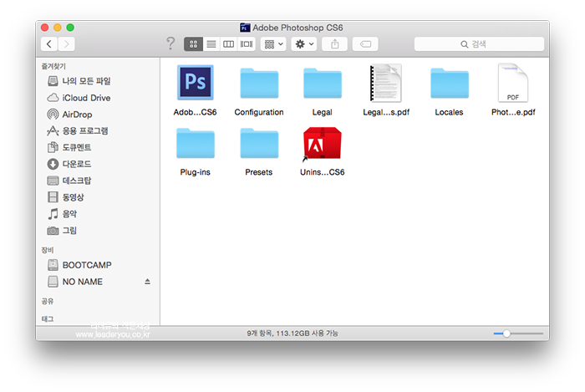
Task: Select the Phot...e.pdf file
Action: click(x=513, y=83)
